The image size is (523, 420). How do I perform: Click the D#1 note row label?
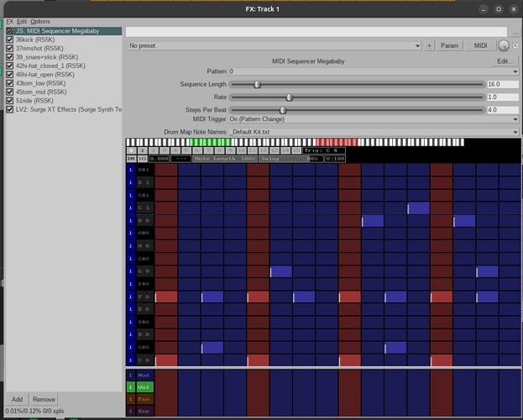(144, 170)
